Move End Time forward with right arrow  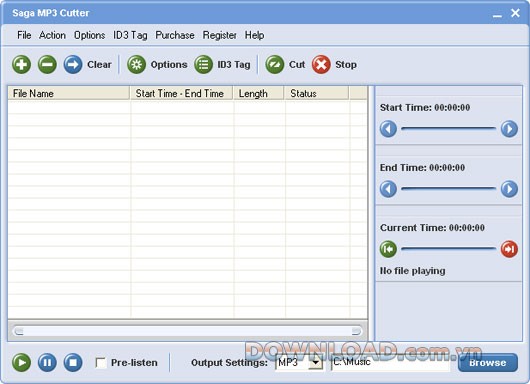pos(509,189)
